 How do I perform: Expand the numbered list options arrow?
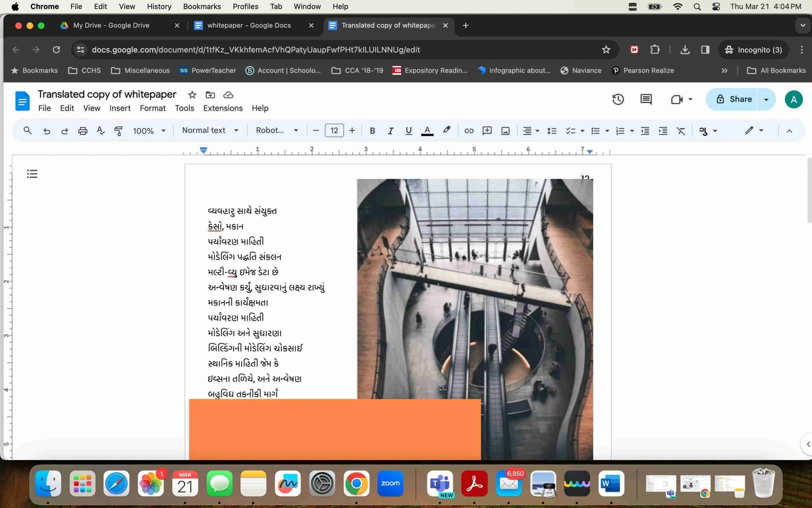(x=632, y=131)
